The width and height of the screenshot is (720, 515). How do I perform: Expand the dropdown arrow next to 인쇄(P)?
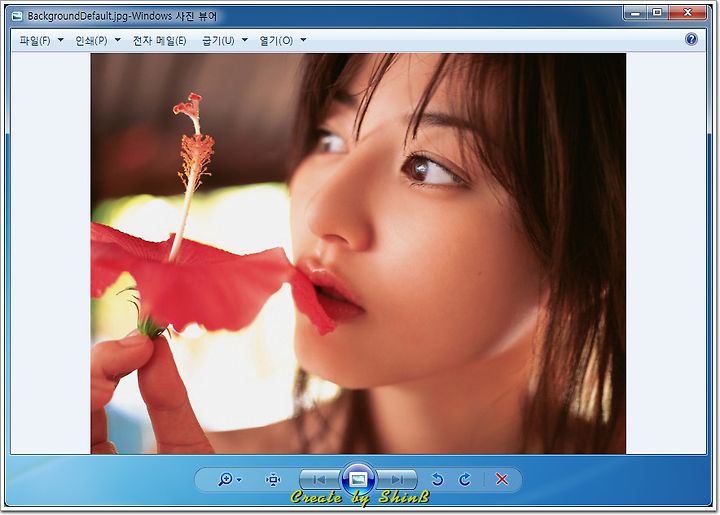[118, 40]
